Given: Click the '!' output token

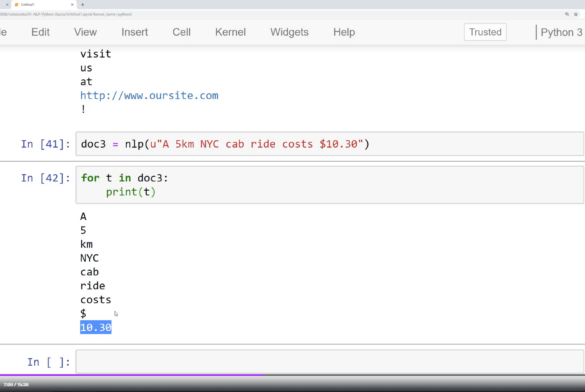Looking at the screenshot, I should pos(83,109).
